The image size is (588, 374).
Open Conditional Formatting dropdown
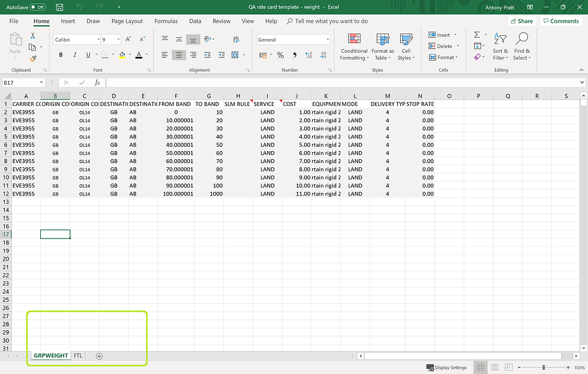[x=354, y=47]
